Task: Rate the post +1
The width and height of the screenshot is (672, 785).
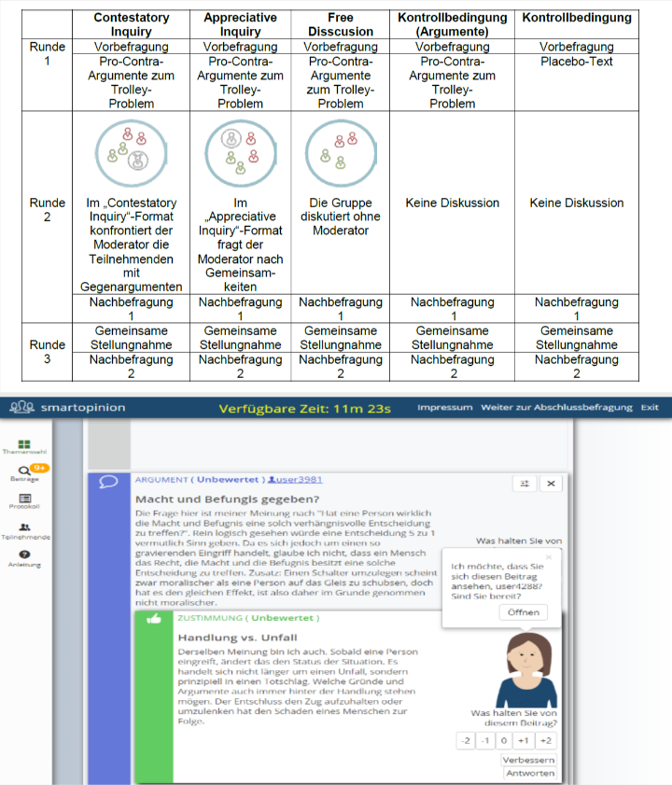Action: pos(524,740)
